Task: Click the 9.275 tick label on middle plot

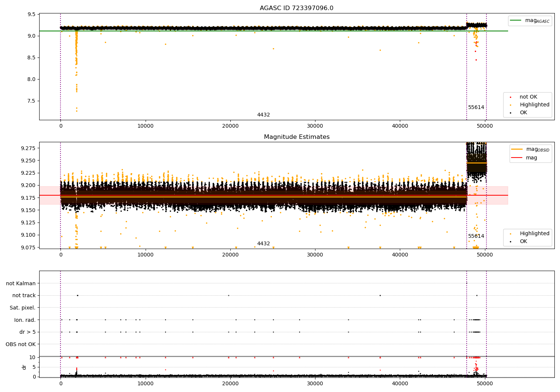Action: (x=29, y=148)
